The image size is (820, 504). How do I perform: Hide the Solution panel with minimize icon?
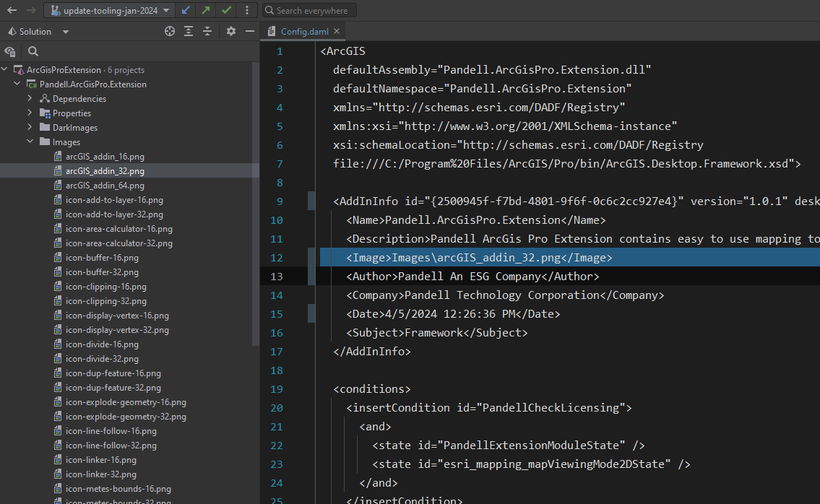coord(249,31)
